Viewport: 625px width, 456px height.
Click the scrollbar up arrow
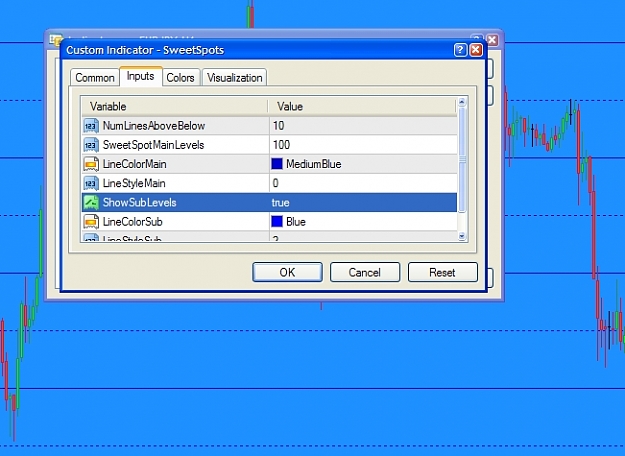462,102
